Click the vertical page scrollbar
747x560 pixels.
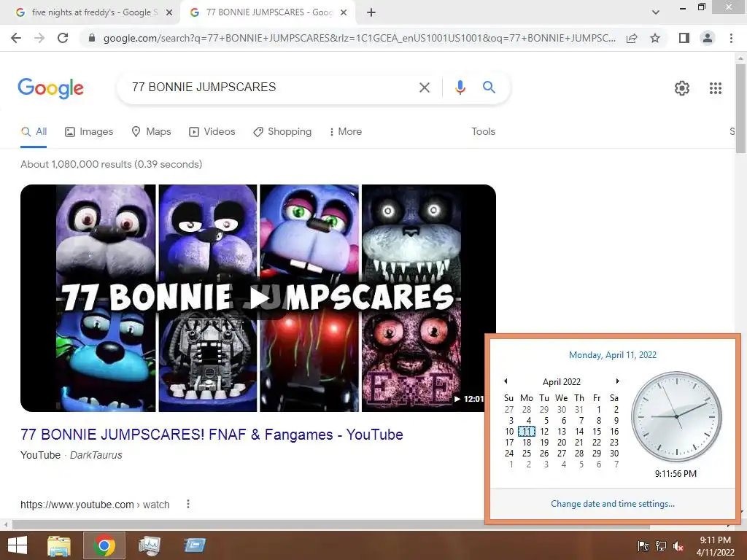[x=740, y=109]
